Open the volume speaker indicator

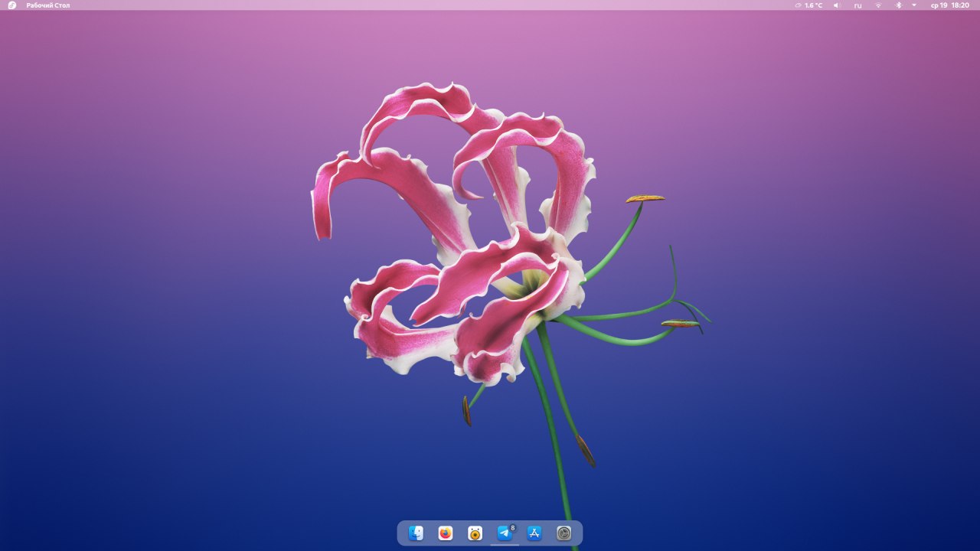[x=837, y=5]
